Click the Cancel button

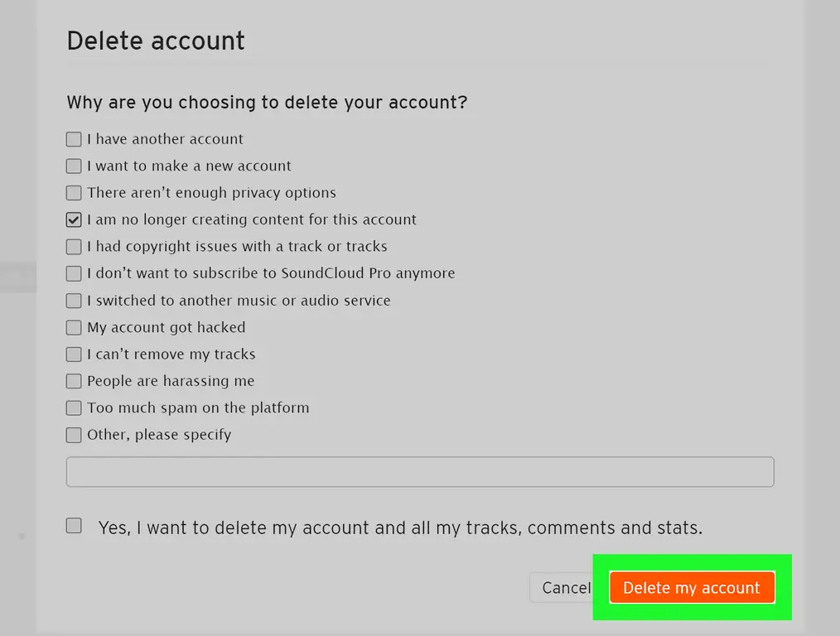[560, 588]
